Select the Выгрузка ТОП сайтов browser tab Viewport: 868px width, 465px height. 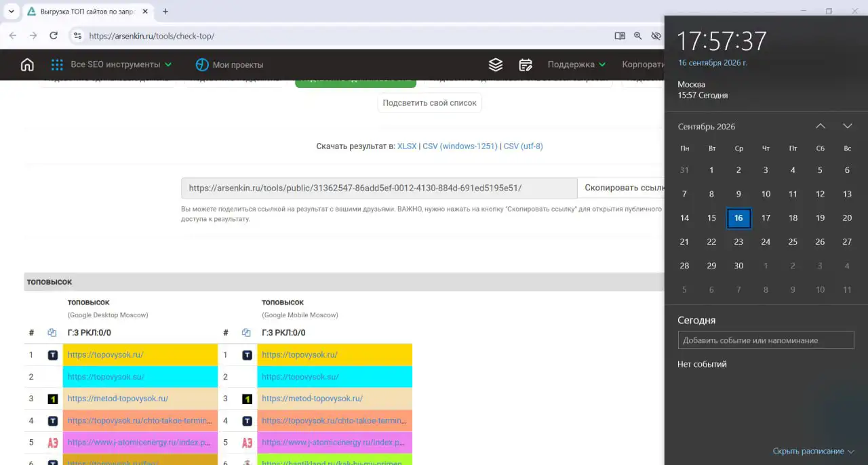coord(87,12)
